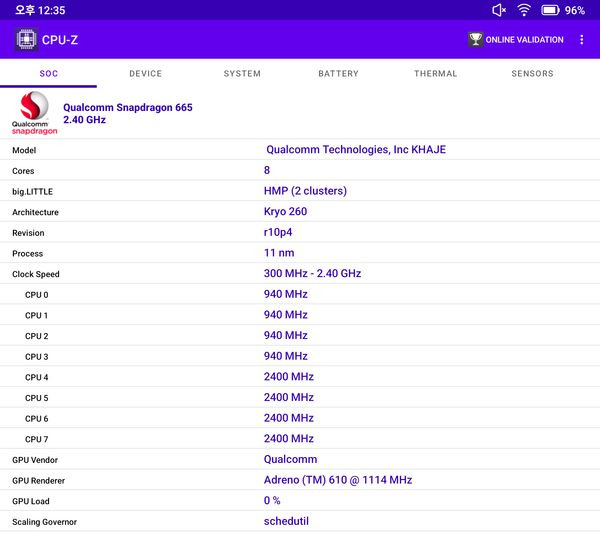The image size is (600, 544).
Task: Tap the CPU 6 '2400 MHz' value
Action: [289, 418]
